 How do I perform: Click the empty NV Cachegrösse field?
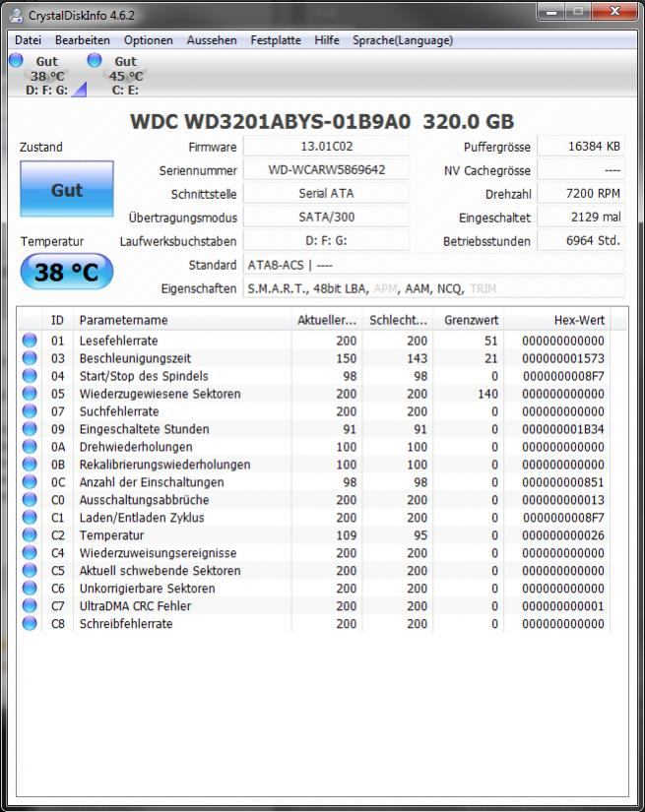[x=581, y=170]
